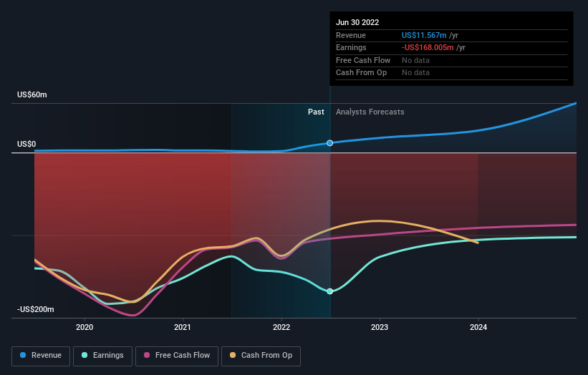Screen dimensions: 588x375
Task: Click the Analysts Forecasts label
Action: click(x=370, y=112)
